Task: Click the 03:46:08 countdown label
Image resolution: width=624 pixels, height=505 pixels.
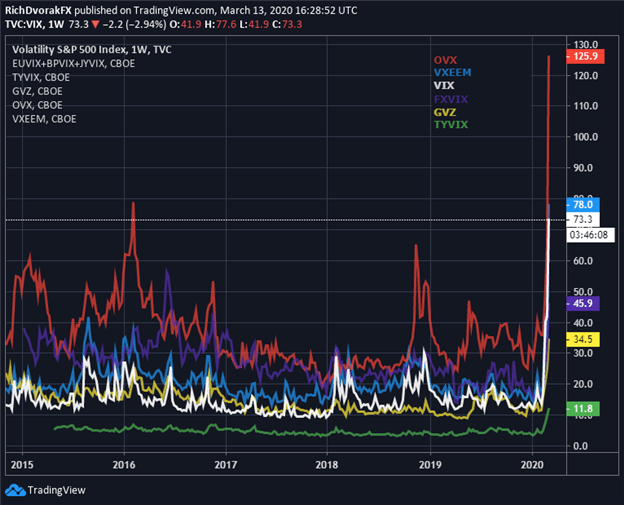Action: tap(589, 235)
